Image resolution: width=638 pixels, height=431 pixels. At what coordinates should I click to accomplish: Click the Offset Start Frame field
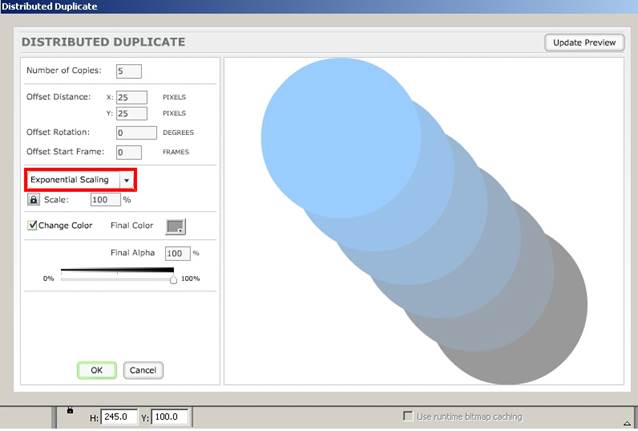129,152
